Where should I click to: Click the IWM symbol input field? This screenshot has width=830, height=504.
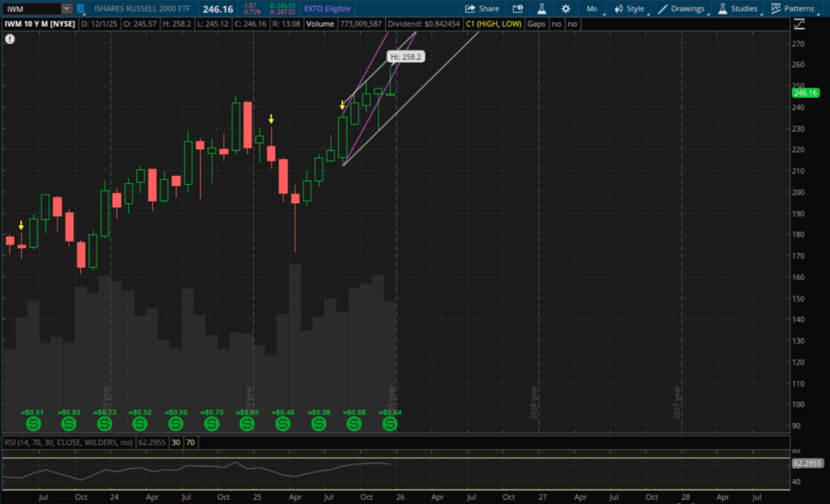pyautogui.click(x=31, y=8)
